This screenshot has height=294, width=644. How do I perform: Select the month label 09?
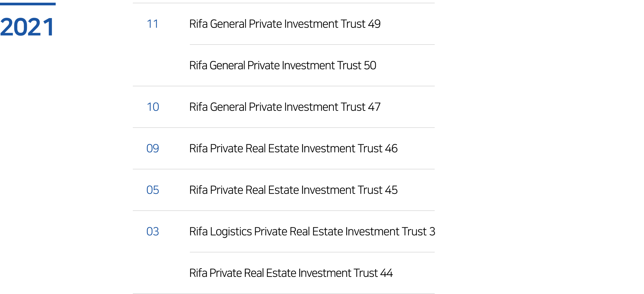(153, 149)
